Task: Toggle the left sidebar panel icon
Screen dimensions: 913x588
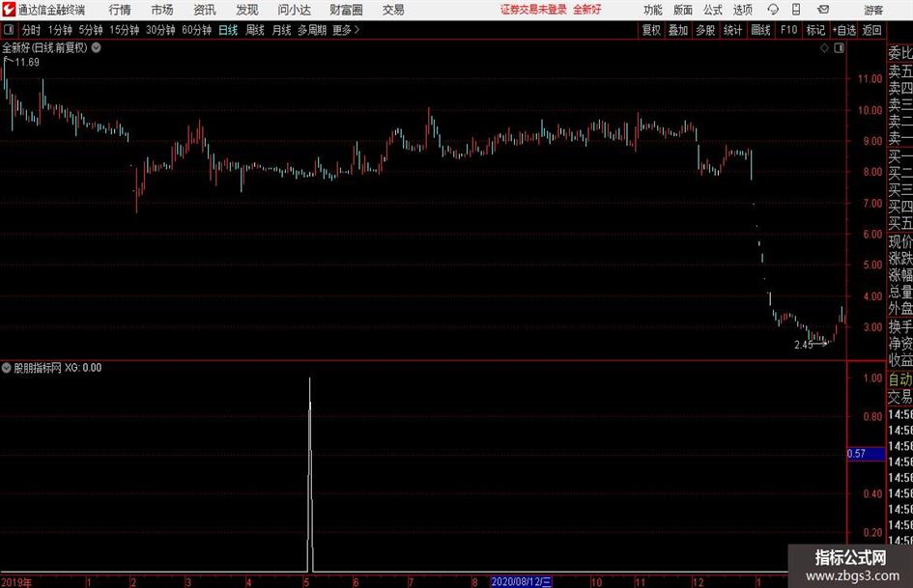Action: pyautogui.click(x=9, y=30)
